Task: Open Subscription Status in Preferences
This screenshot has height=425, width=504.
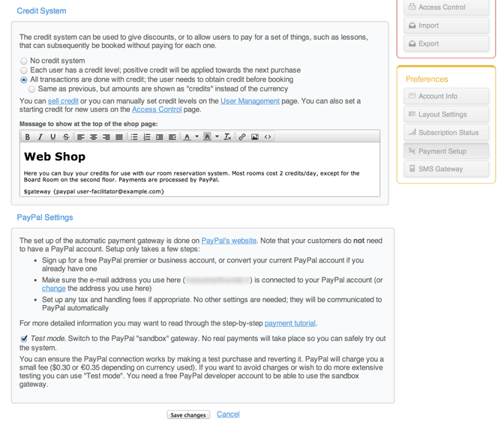Action: pyautogui.click(x=447, y=133)
